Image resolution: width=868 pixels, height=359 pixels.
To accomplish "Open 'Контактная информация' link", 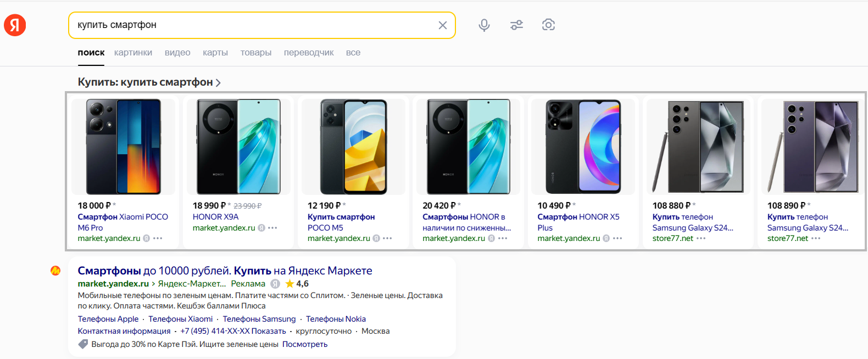I will [124, 331].
